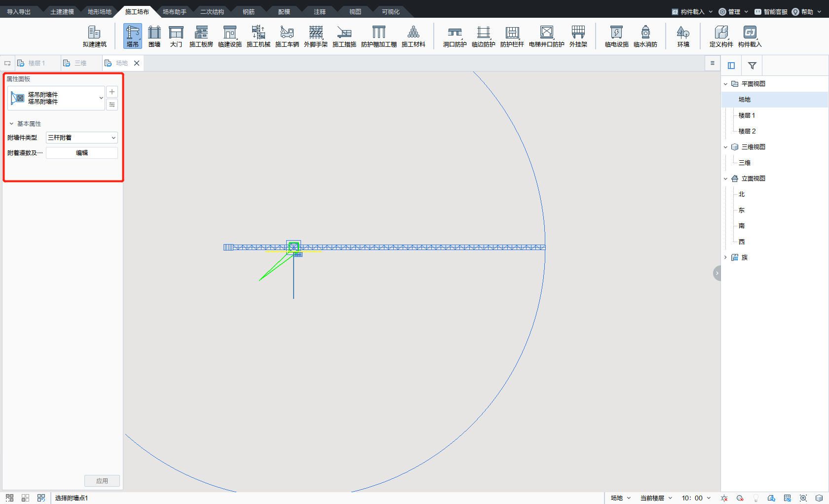
Task: Click the component select cursor icon in status bar
Action: [771, 498]
